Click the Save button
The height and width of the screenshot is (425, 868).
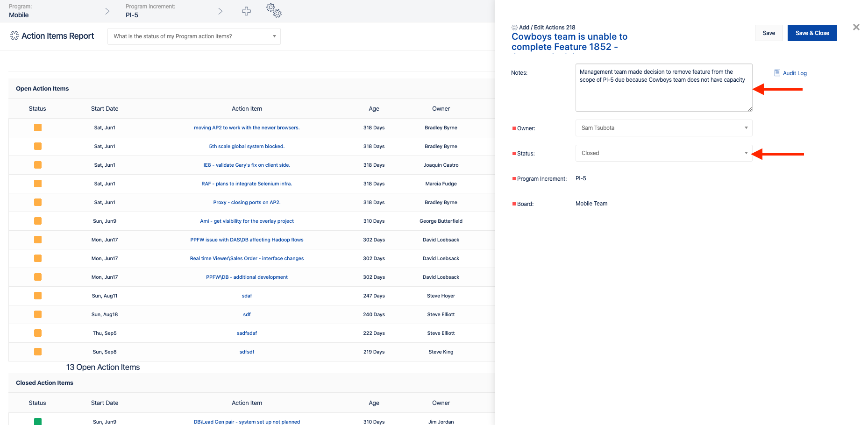[x=768, y=33]
